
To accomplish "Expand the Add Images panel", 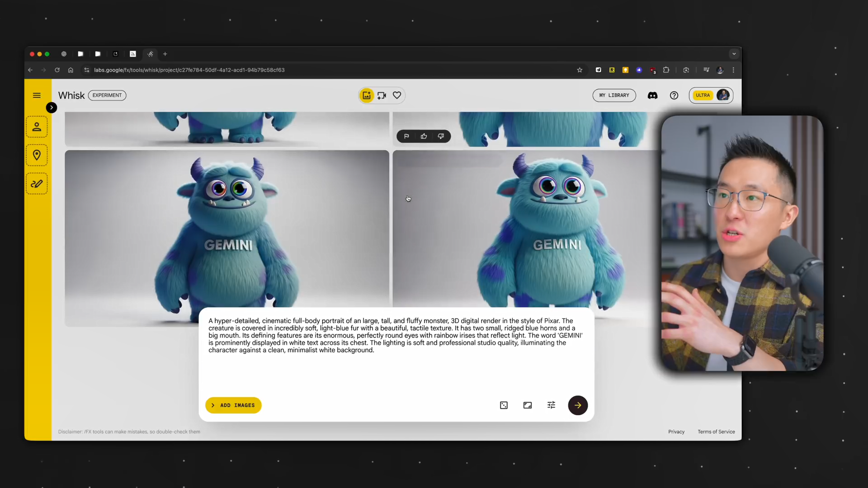I will click(233, 405).
